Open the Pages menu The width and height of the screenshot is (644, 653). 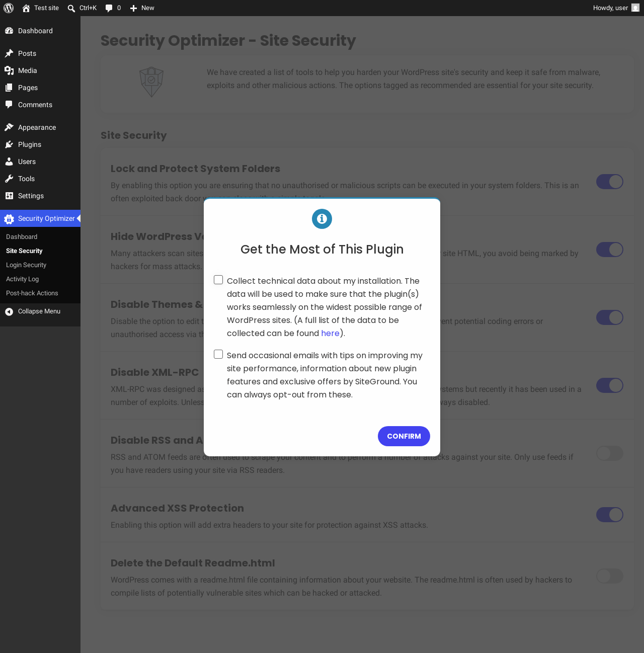point(40,88)
